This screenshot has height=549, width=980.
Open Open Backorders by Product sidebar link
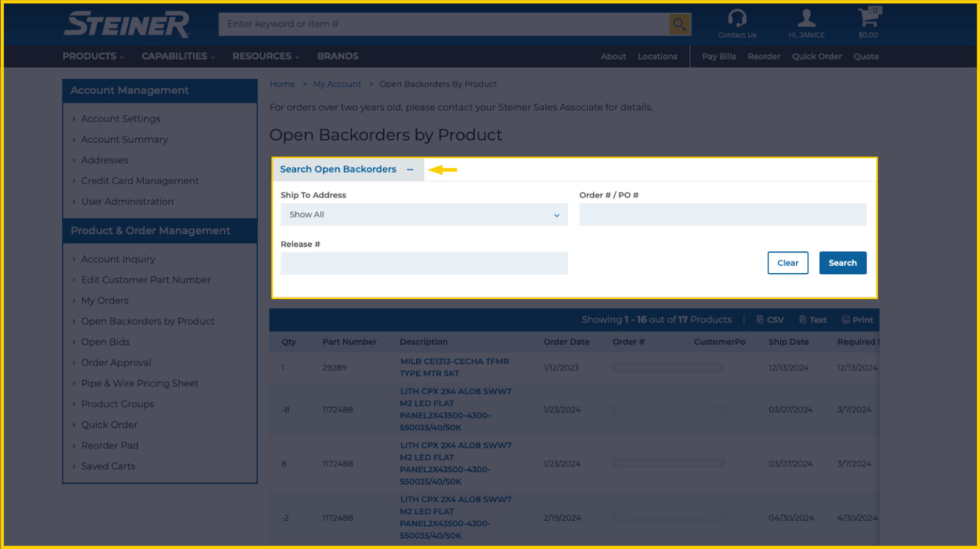click(148, 321)
